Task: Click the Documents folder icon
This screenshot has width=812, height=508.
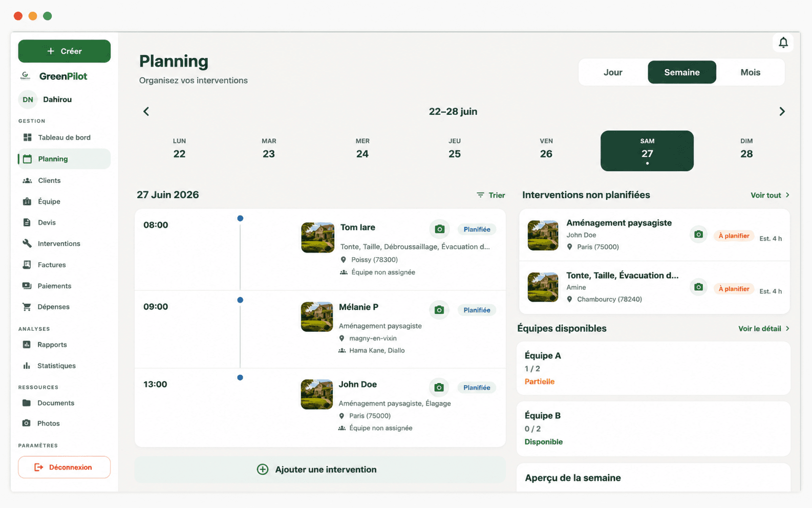Action: pyautogui.click(x=27, y=403)
